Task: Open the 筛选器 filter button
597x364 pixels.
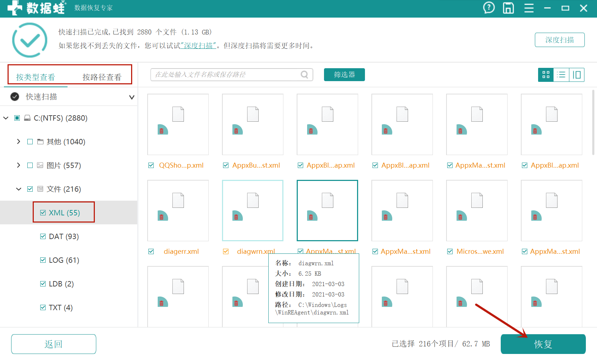Action: tap(344, 75)
